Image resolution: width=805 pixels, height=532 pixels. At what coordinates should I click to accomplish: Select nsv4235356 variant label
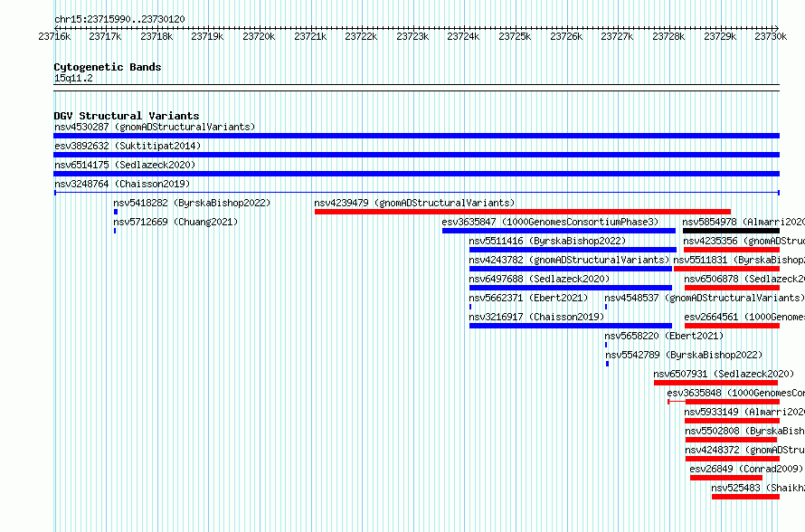(x=743, y=241)
